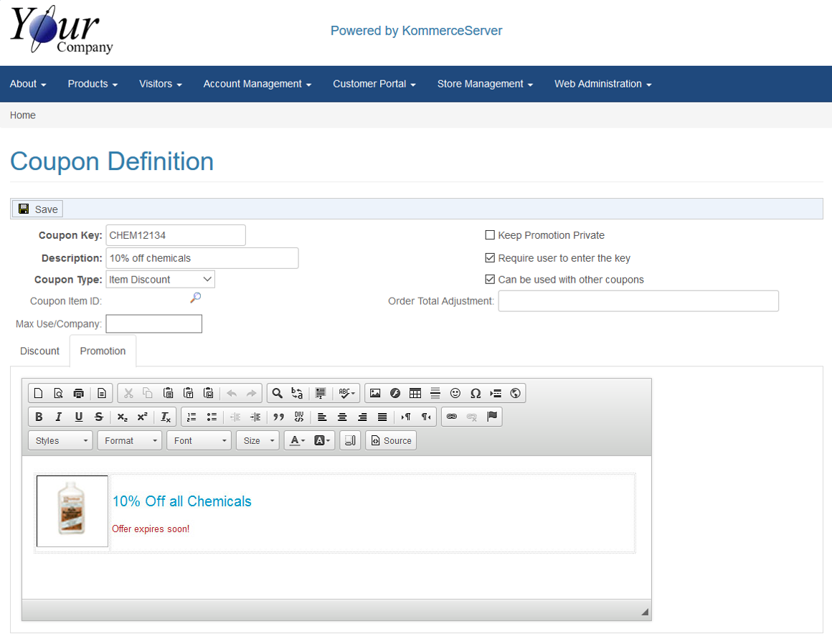Enable Keep Promotion Private checkbox
This screenshot has height=644, width=832.
click(x=490, y=235)
